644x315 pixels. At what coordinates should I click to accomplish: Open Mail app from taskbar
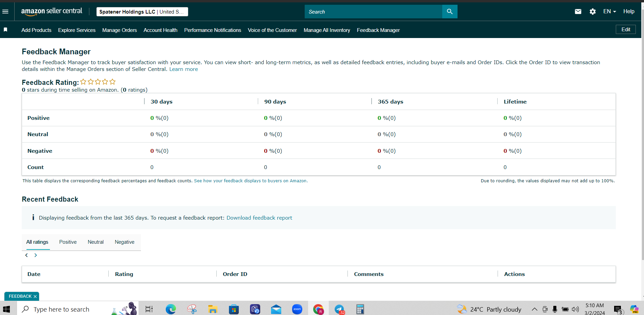(276, 309)
